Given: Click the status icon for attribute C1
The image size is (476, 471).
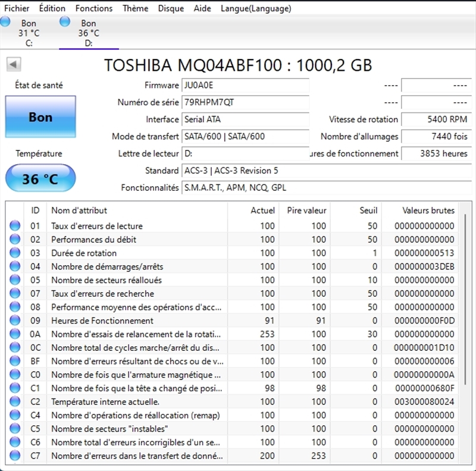Looking at the screenshot, I should [15, 388].
